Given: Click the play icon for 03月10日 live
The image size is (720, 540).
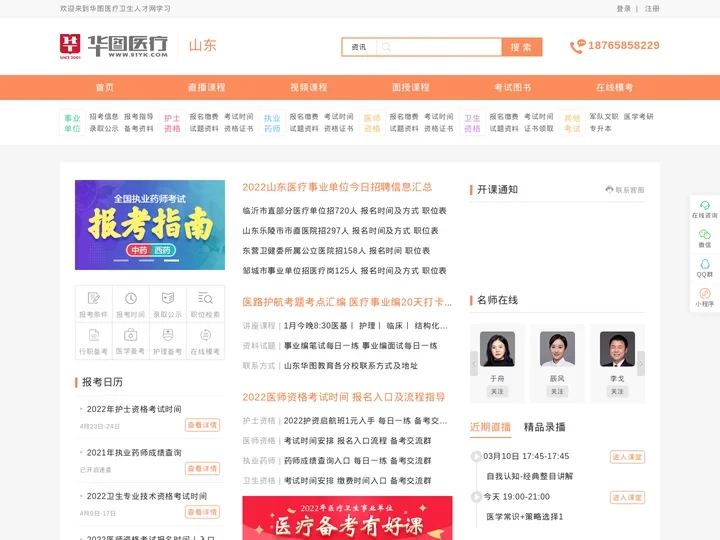Looking at the screenshot, I should 476,456.
